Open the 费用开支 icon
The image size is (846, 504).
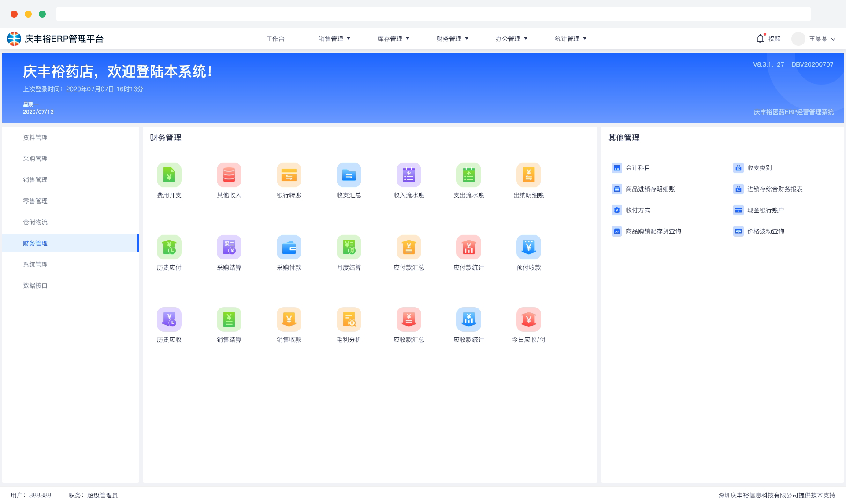[169, 175]
